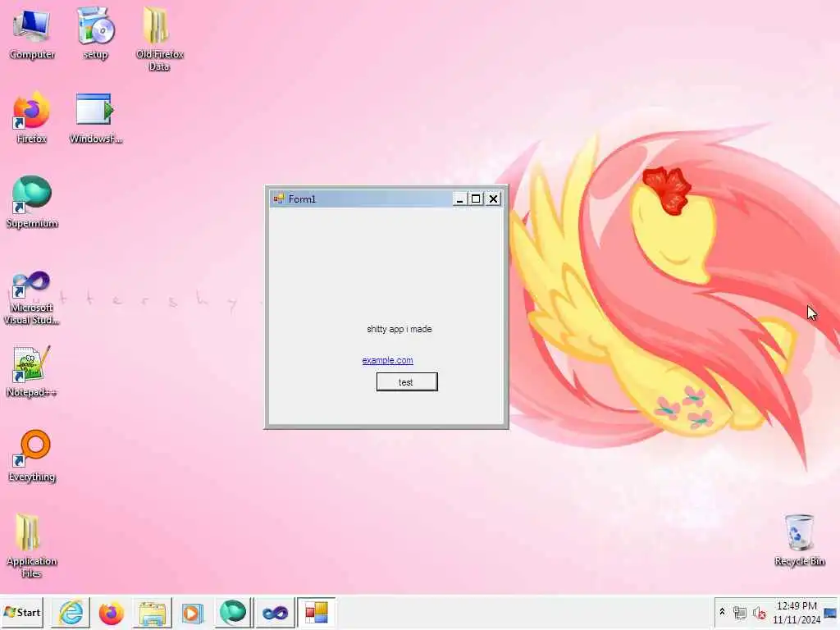
Task: Minimize the Form1 window
Action: tap(459, 199)
